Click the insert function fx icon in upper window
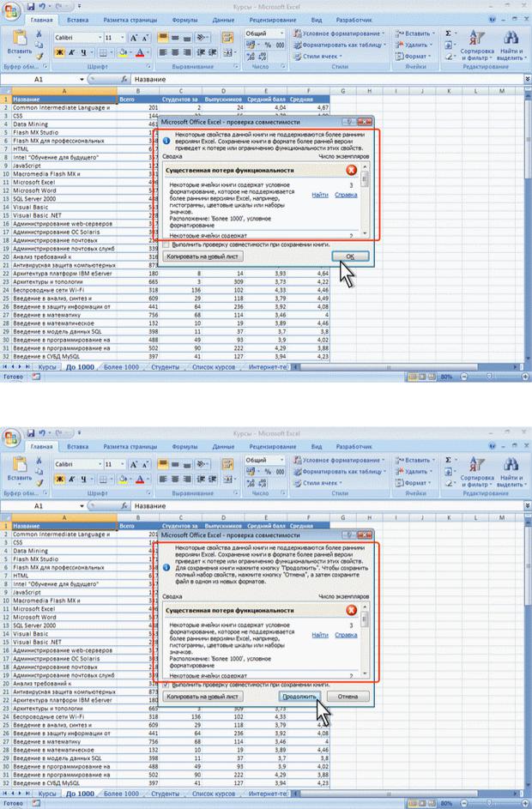Screen dimensions: 532x809 click(124, 80)
